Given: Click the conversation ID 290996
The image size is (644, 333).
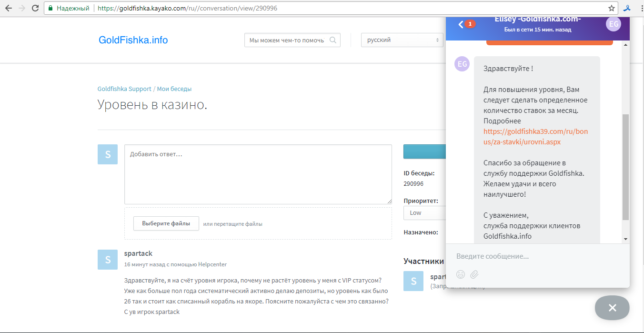Looking at the screenshot, I should pyautogui.click(x=413, y=184).
